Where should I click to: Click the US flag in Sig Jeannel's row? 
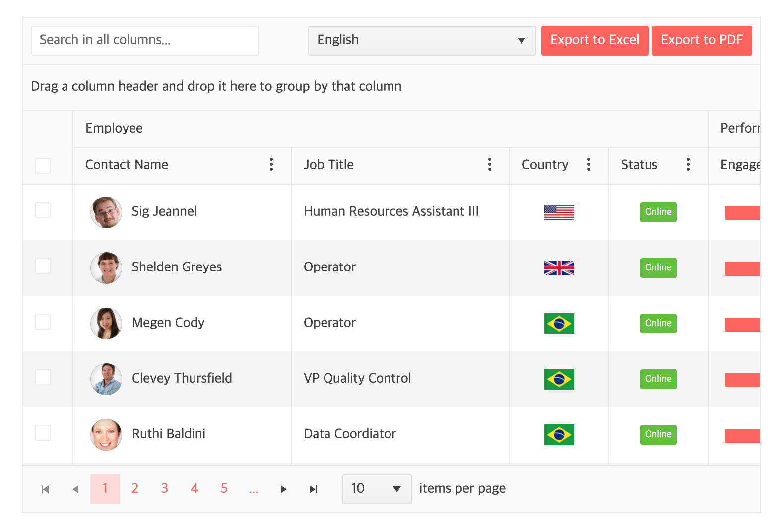[x=559, y=212]
